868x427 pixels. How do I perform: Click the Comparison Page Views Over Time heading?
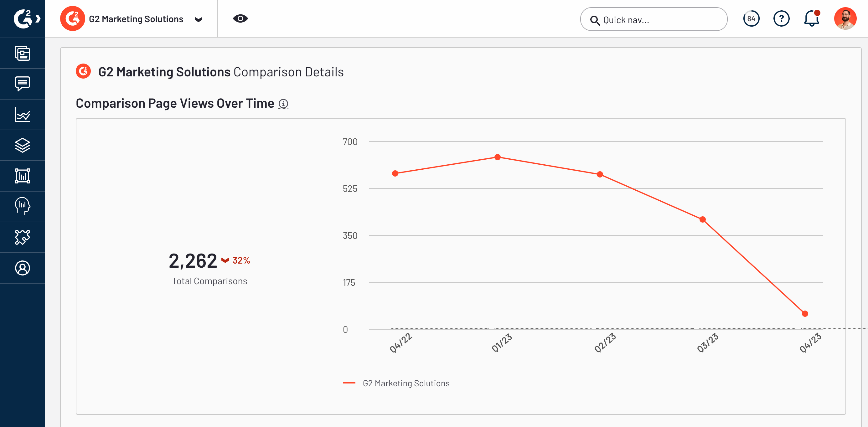[175, 103]
